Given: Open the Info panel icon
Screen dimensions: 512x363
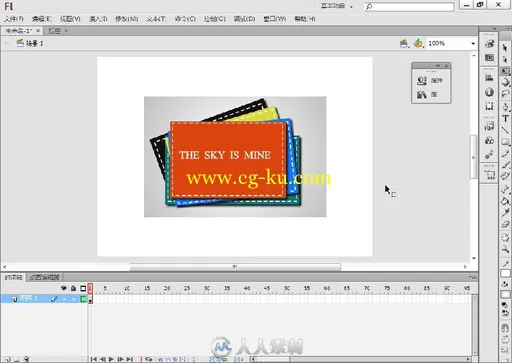Looking at the screenshot, I should point(489,92).
